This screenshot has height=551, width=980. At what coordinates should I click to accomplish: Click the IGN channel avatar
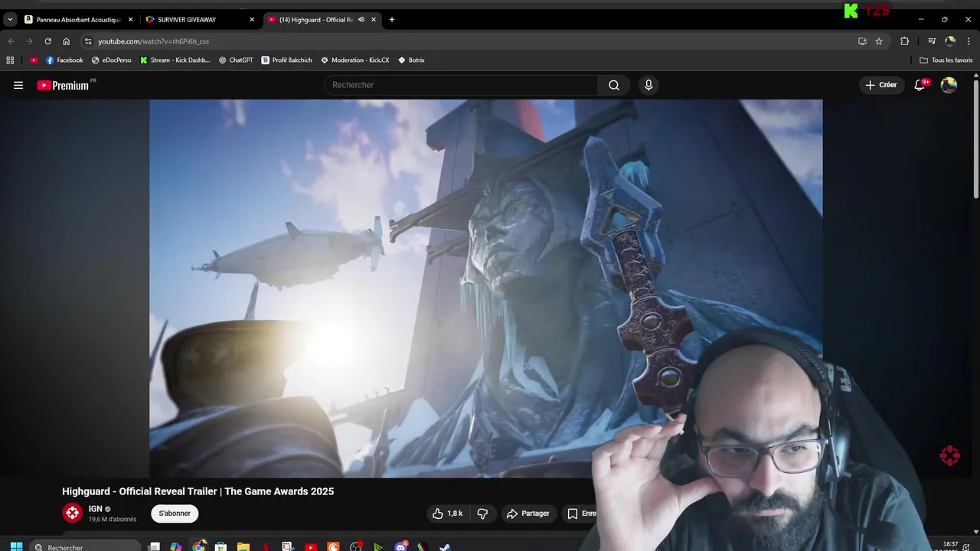coord(73,513)
